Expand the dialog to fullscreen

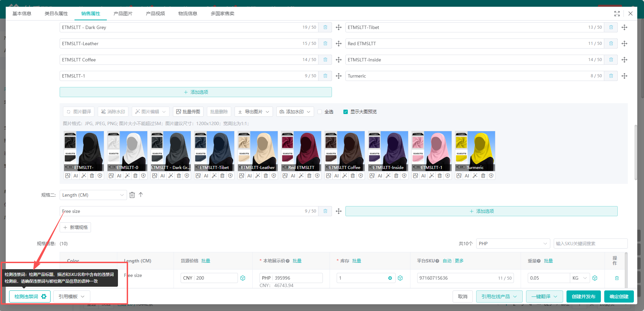pyautogui.click(x=617, y=13)
